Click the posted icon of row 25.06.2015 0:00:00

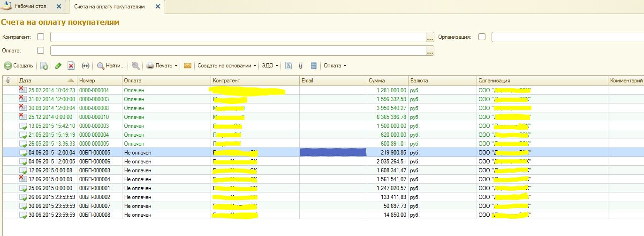pos(23,188)
